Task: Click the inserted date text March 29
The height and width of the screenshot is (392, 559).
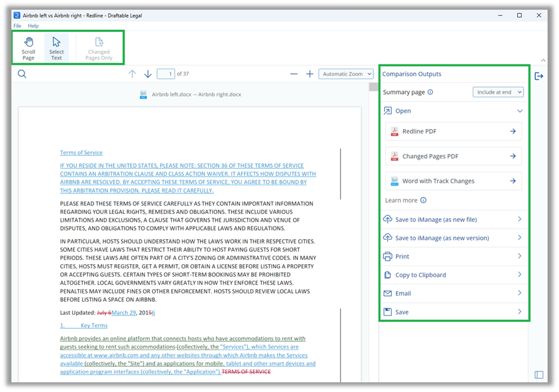Action: 124,313
